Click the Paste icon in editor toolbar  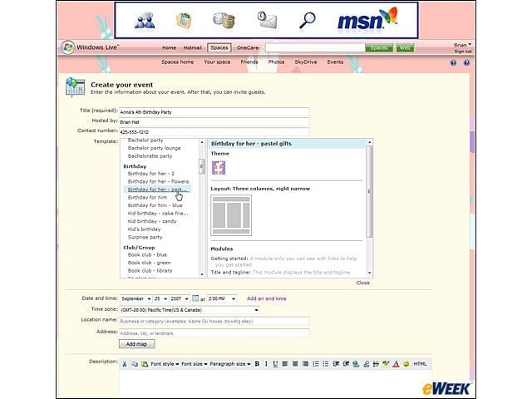(x=145, y=364)
